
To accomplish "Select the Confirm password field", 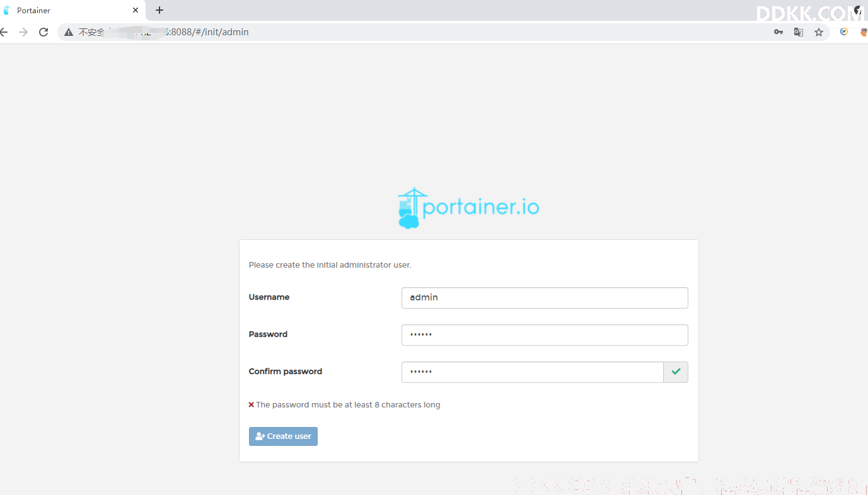I will 533,372.
